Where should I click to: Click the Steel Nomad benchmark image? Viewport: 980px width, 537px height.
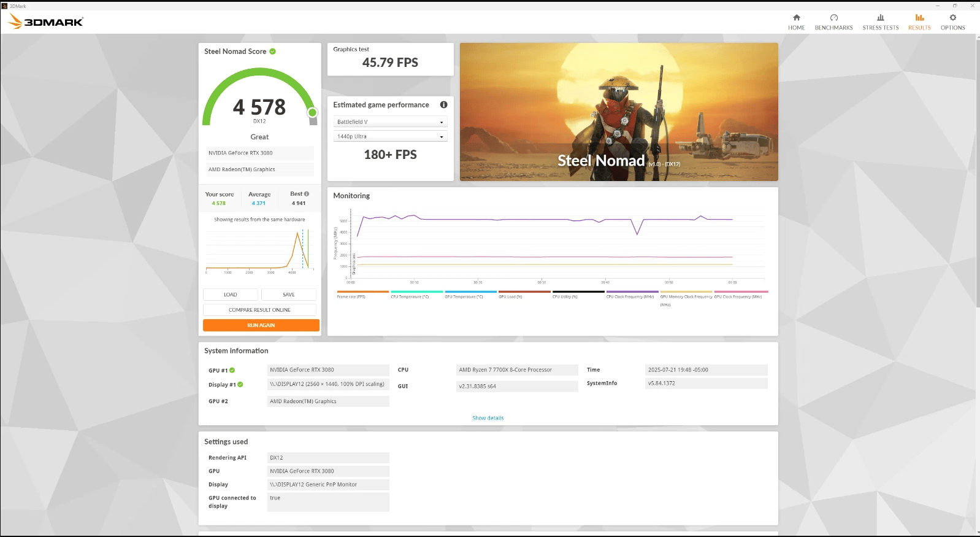pyautogui.click(x=619, y=112)
